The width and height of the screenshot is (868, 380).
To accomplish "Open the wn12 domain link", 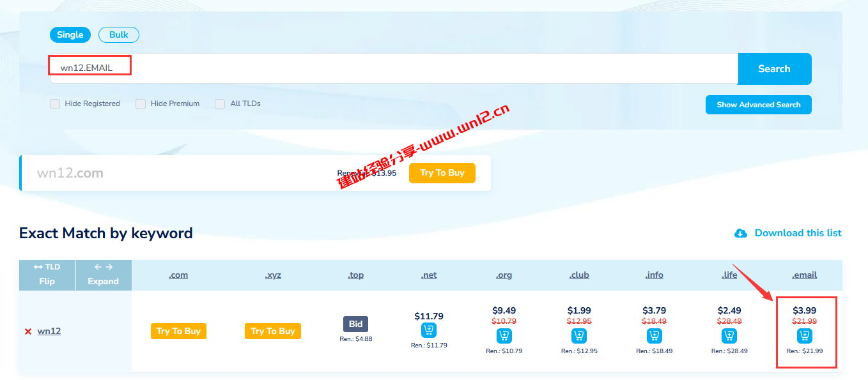I will coord(48,331).
